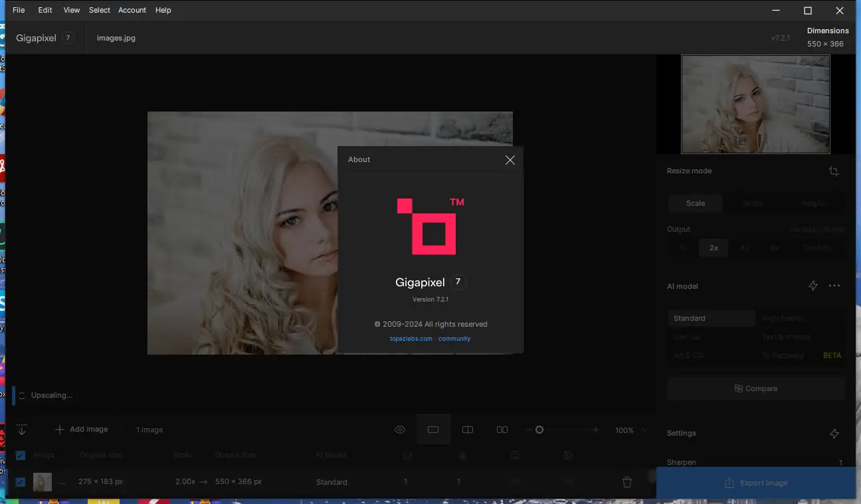Click the zoom slider handle
The height and width of the screenshot is (504, 861).
[539, 430]
